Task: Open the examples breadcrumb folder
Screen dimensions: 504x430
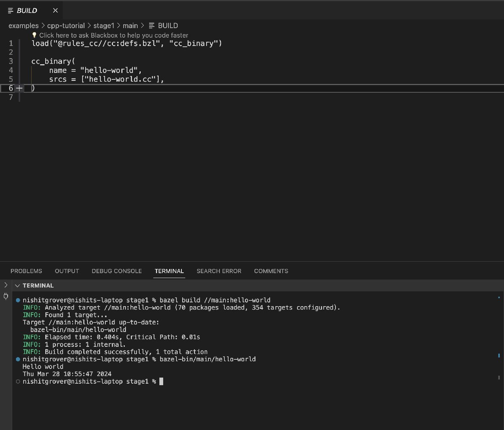Action: click(23, 26)
